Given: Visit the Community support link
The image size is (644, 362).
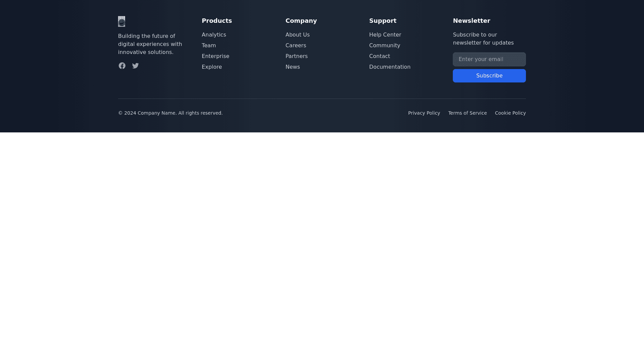Looking at the screenshot, I should [384, 46].
